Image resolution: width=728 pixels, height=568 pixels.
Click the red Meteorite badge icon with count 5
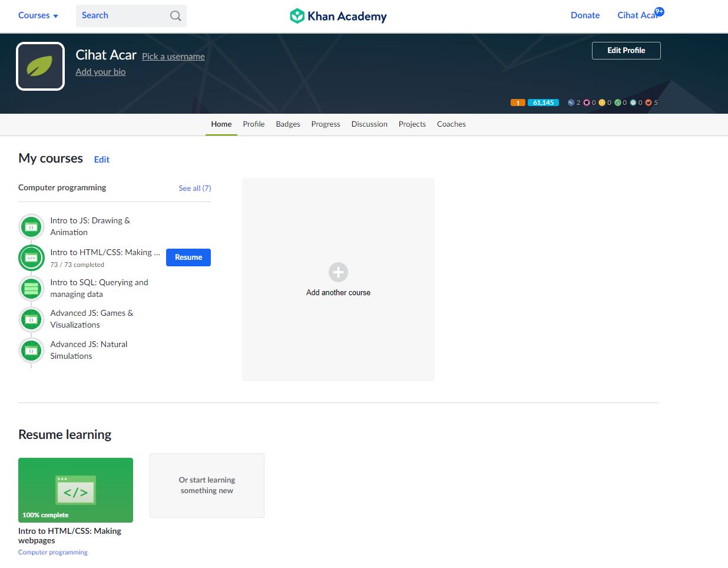(x=648, y=103)
